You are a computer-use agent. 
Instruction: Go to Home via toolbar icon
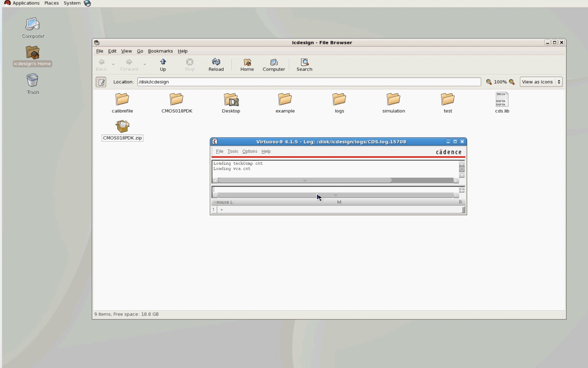247,62
